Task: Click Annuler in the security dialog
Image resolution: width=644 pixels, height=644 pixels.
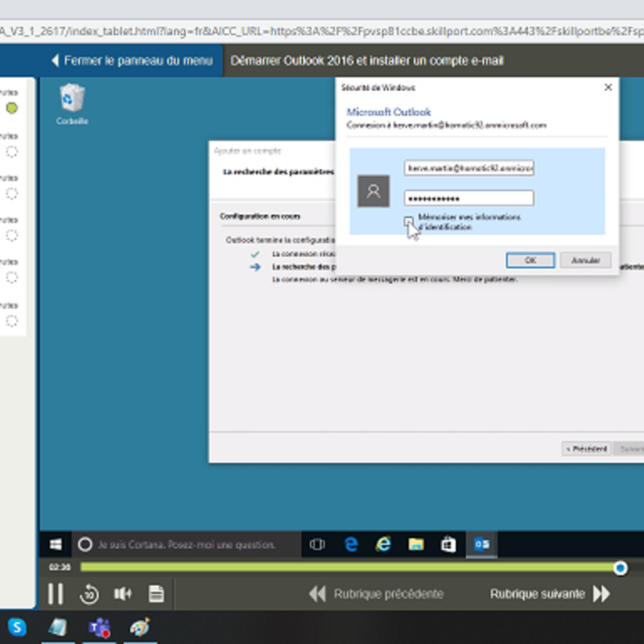Action: coord(585,260)
